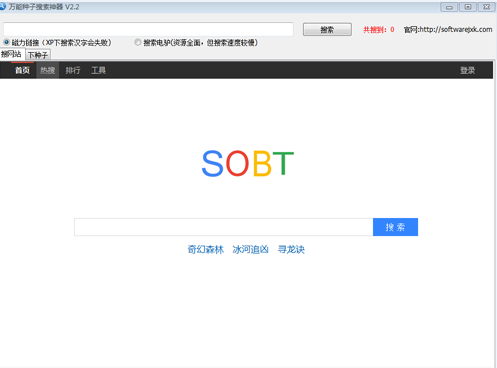This screenshot has height=368, width=497.
Task: Minimize the window
Action: pyautogui.click(x=449, y=7)
